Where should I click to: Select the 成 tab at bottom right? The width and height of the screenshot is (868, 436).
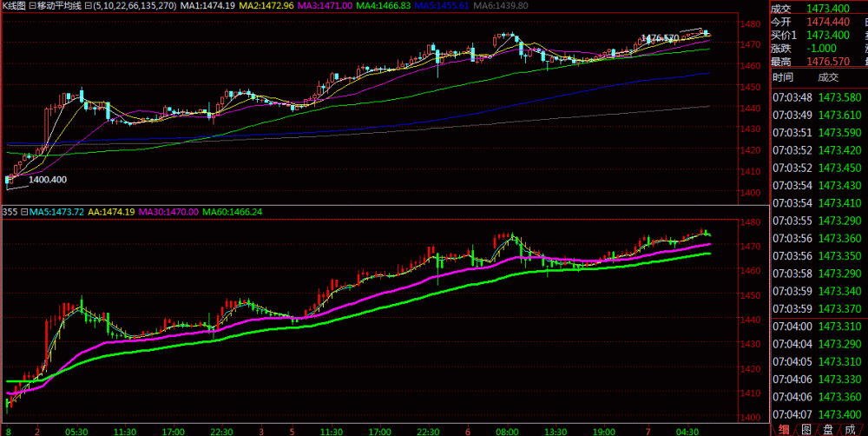pos(850,429)
